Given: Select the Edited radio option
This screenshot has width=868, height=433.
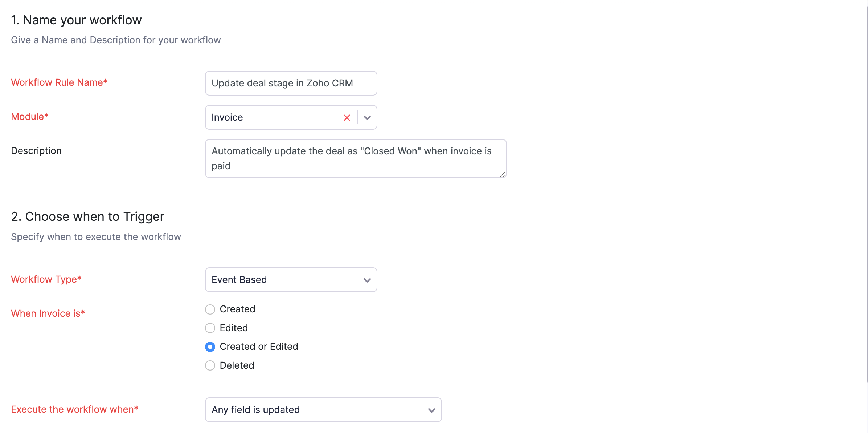Looking at the screenshot, I should click(x=210, y=328).
